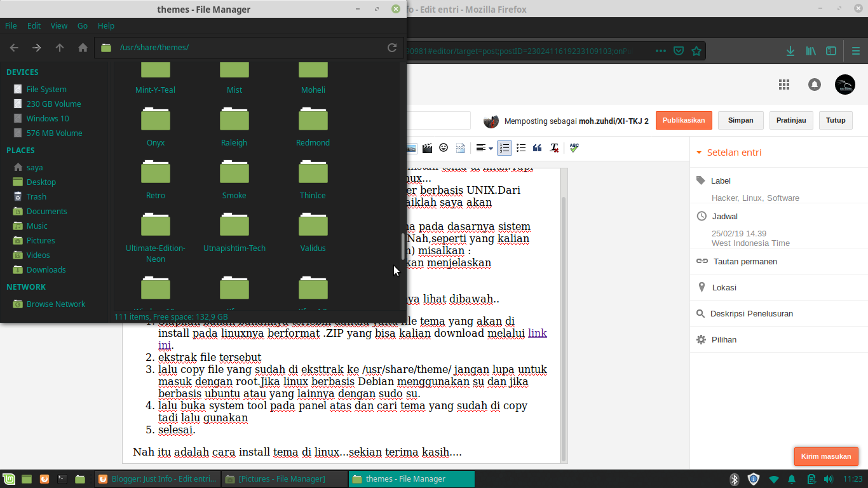Remove formatting with the Tx icon
Image resolution: width=868 pixels, height=488 pixels.
pyautogui.click(x=553, y=148)
